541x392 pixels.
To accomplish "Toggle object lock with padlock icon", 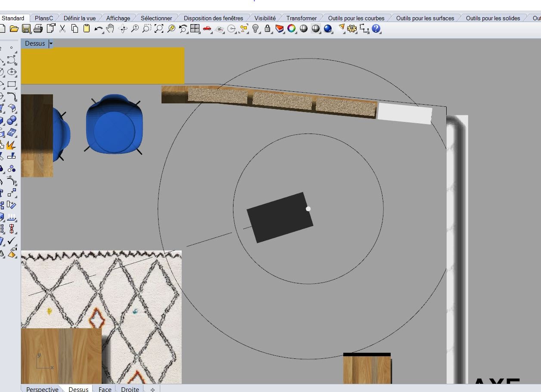I will [x=267, y=29].
